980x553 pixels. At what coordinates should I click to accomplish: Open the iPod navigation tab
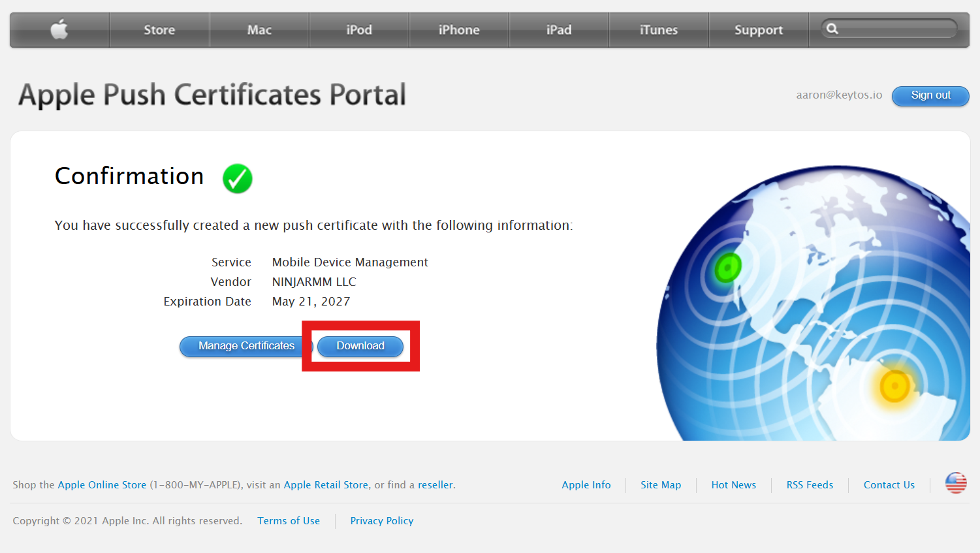click(359, 30)
